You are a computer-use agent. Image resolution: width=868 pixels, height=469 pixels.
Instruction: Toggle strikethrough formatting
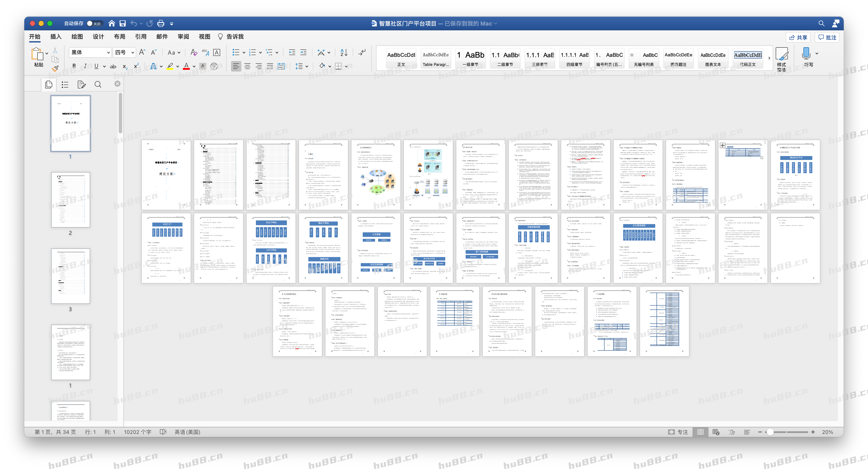click(113, 66)
